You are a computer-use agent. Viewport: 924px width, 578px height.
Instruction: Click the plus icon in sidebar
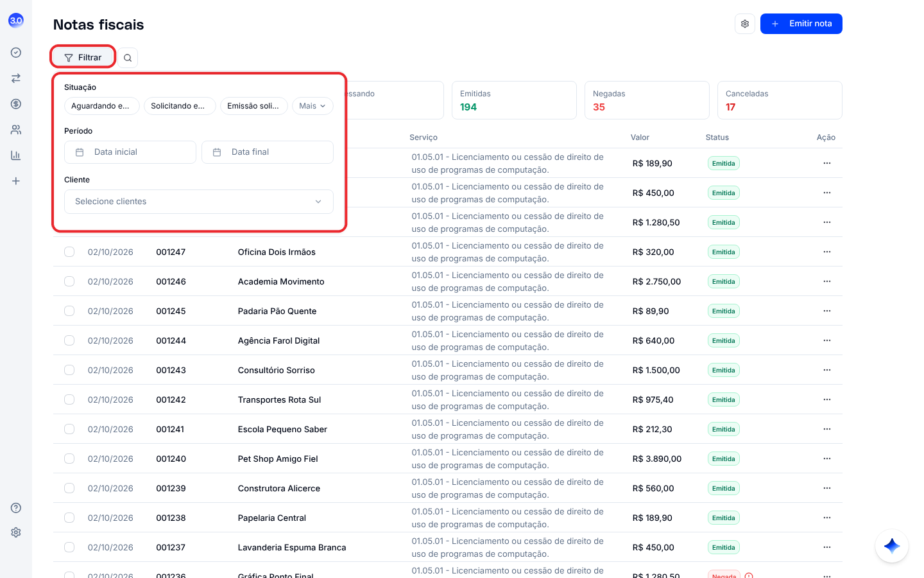[16, 181]
